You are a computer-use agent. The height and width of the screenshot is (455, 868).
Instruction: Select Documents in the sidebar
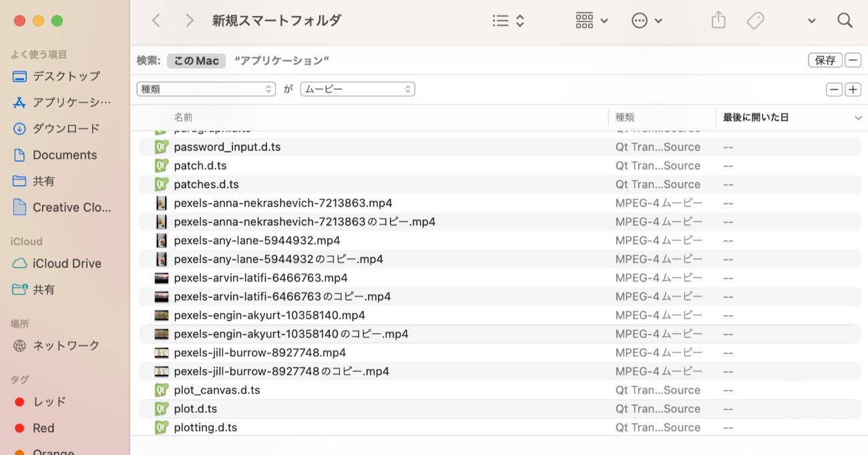(64, 155)
